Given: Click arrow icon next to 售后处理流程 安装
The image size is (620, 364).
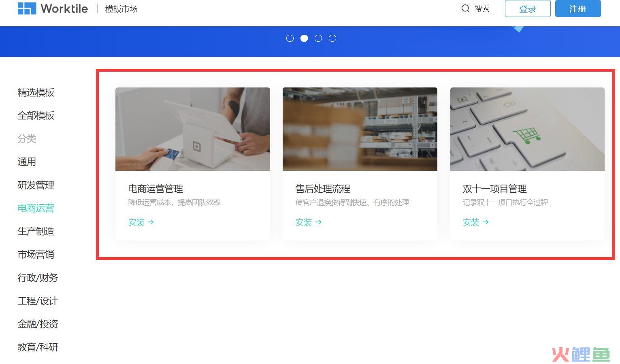Looking at the screenshot, I should (x=318, y=222).
